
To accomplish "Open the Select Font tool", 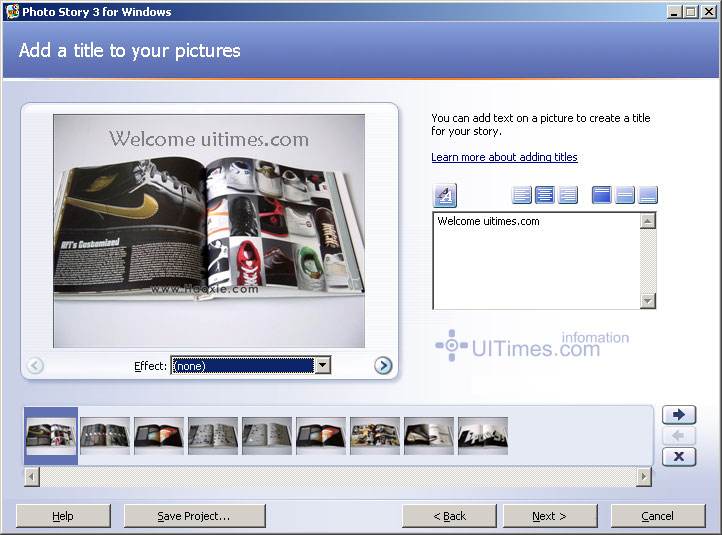I will pyautogui.click(x=445, y=195).
